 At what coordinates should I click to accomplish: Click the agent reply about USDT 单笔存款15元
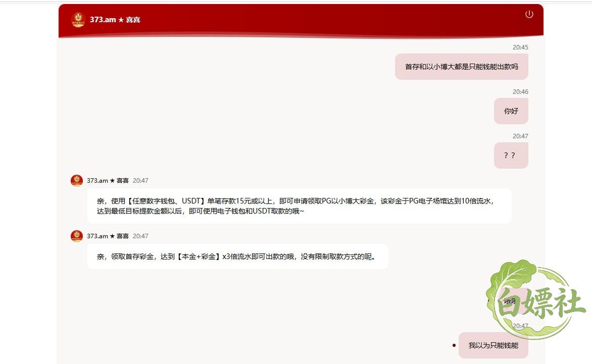299,206
